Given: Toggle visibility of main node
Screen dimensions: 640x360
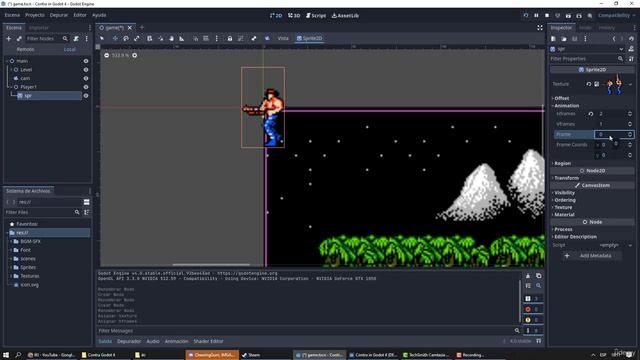Looking at the screenshot, I should click(86, 61).
